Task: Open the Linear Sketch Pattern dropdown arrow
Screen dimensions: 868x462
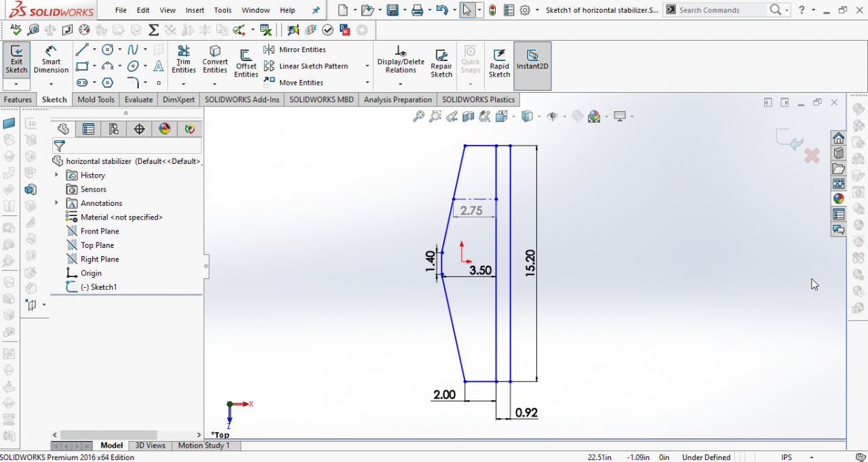Action: tap(368, 66)
